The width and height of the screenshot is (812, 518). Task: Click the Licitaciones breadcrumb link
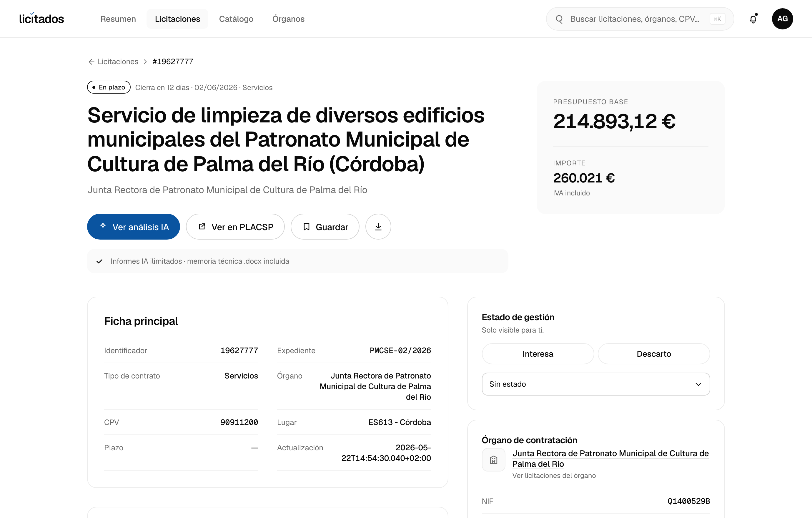coord(118,62)
